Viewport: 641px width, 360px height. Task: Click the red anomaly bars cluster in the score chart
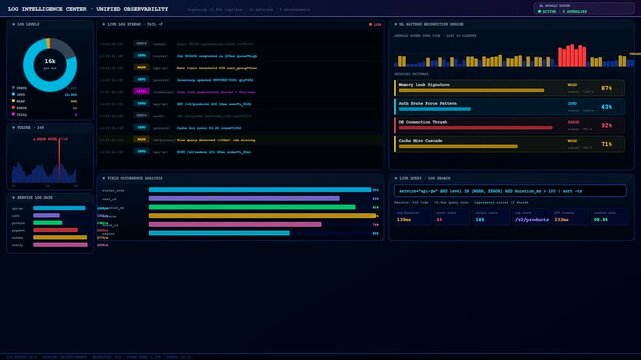point(572,56)
